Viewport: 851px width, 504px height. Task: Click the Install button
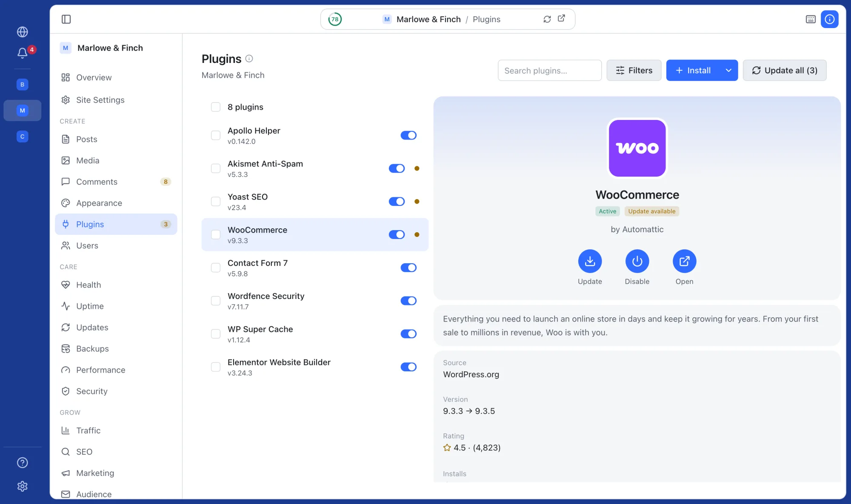click(x=693, y=70)
